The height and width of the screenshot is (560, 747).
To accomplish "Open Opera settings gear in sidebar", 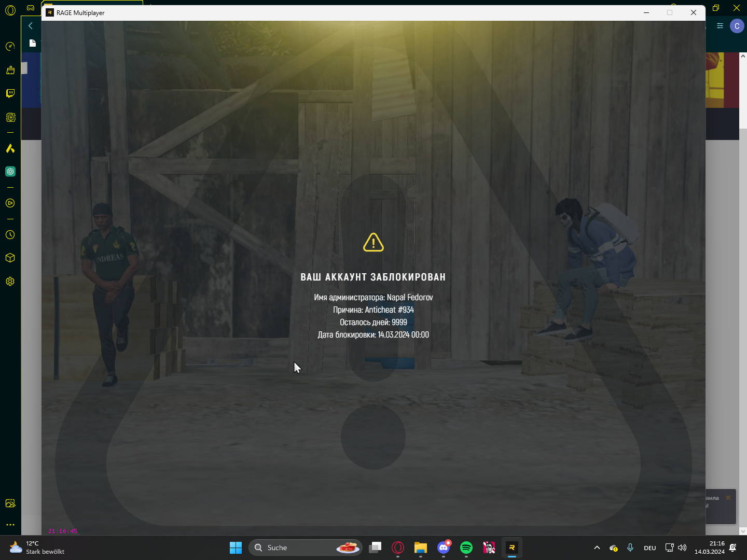I will coord(10,282).
